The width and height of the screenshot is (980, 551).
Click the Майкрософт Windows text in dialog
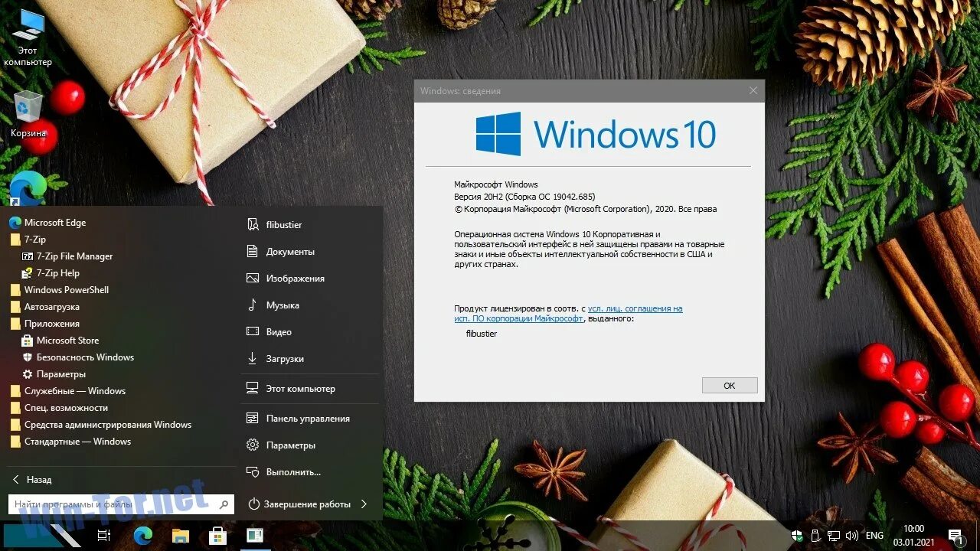click(x=496, y=184)
